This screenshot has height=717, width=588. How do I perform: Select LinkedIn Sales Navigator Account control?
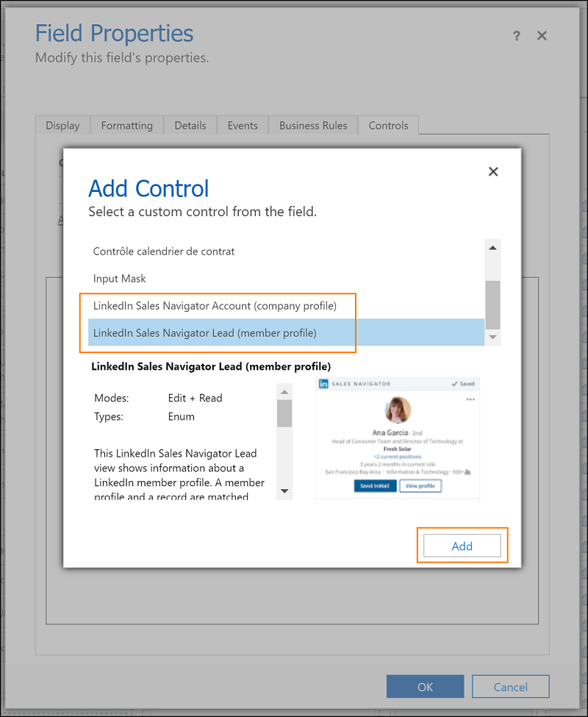(286, 305)
